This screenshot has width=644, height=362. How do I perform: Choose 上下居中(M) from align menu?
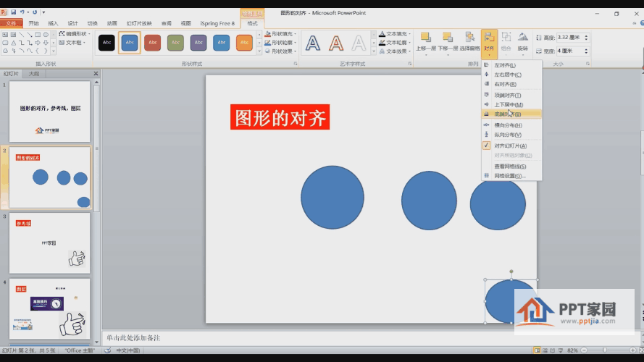(x=511, y=104)
